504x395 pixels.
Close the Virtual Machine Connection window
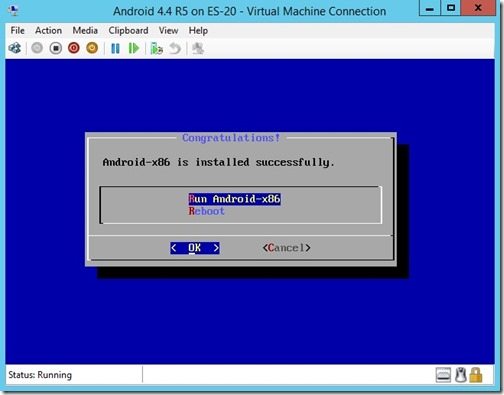pyautogui.click(x=478, y=8)
